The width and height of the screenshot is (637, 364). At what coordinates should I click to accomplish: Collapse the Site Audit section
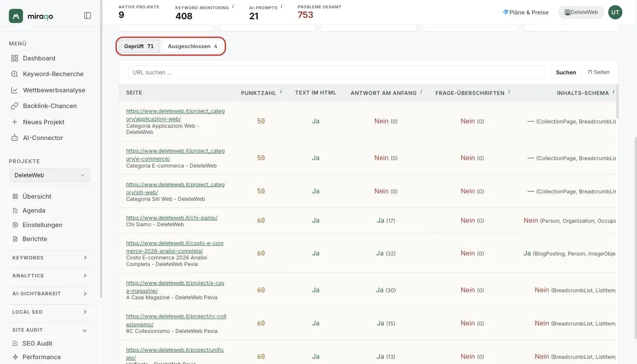click(50, 330)
